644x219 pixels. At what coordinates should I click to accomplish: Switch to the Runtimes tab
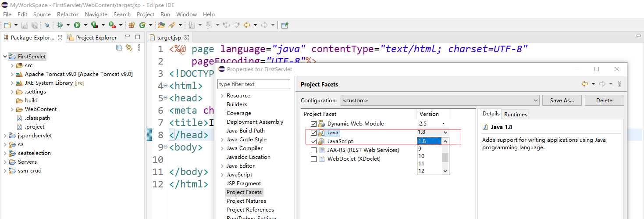(516, 114)
